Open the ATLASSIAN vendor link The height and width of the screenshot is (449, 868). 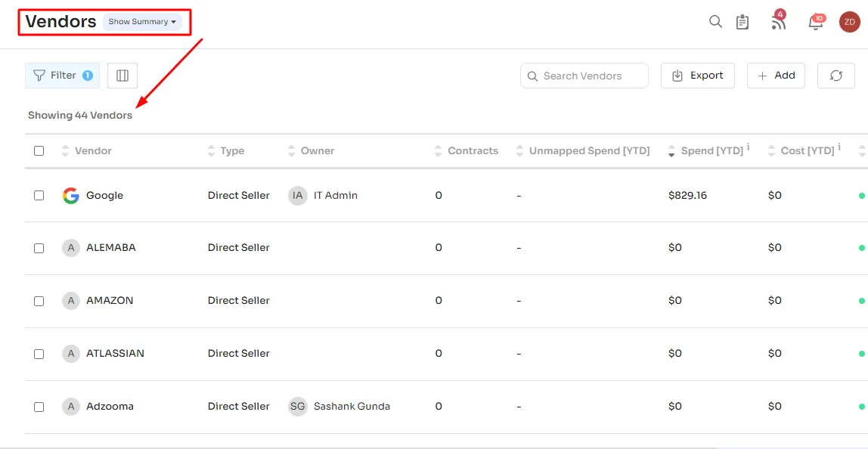pyautogui.click(x=115, y=353)
